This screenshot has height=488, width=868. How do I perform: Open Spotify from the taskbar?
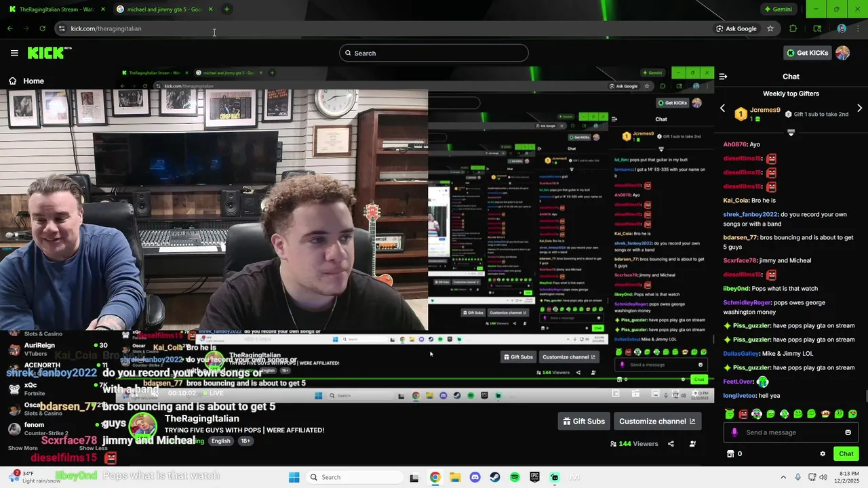(515, 477)
